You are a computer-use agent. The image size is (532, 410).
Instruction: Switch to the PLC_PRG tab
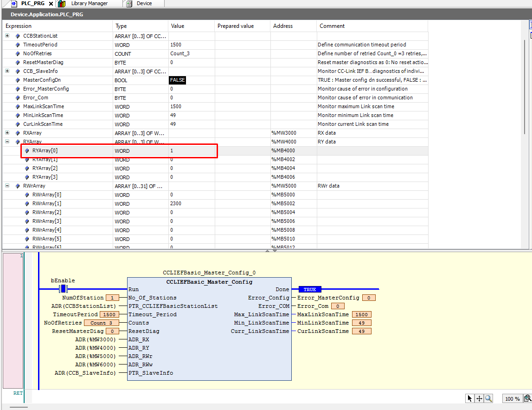(32, 3)
